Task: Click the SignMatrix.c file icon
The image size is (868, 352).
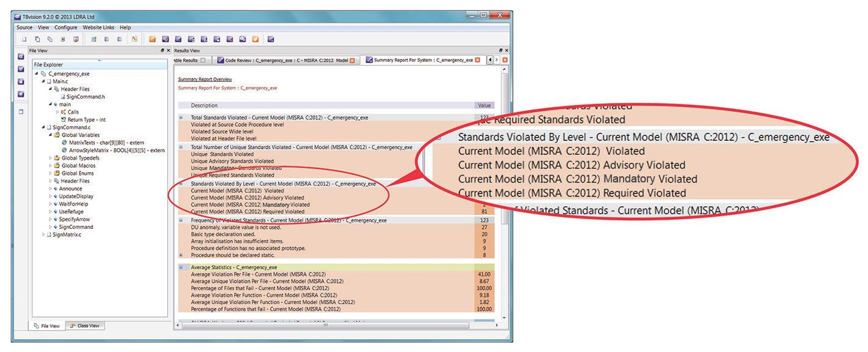Action: pyautogui.click(x=49, y=234)
